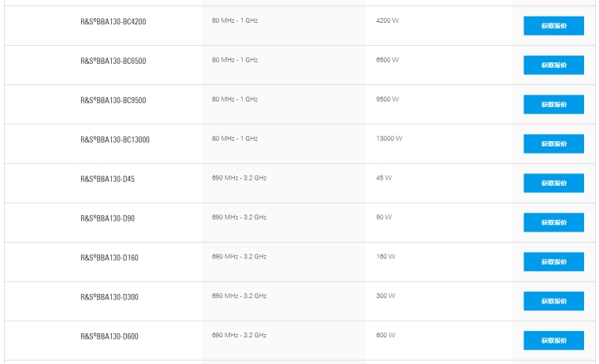Click the 4200 W power value cell
This screenshot has height=364, width=599.
(387, 20)
